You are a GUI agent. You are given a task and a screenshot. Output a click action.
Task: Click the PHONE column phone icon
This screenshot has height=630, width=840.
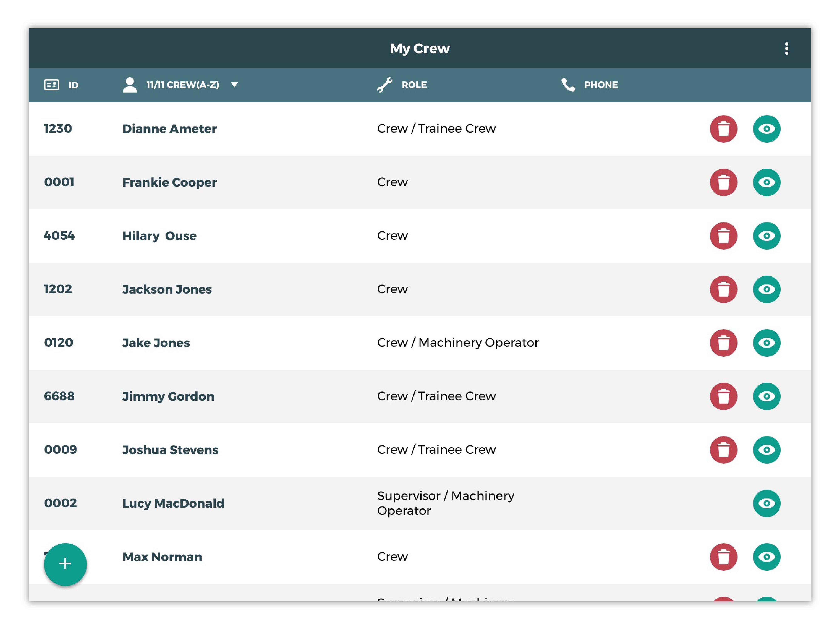[568, 85]
